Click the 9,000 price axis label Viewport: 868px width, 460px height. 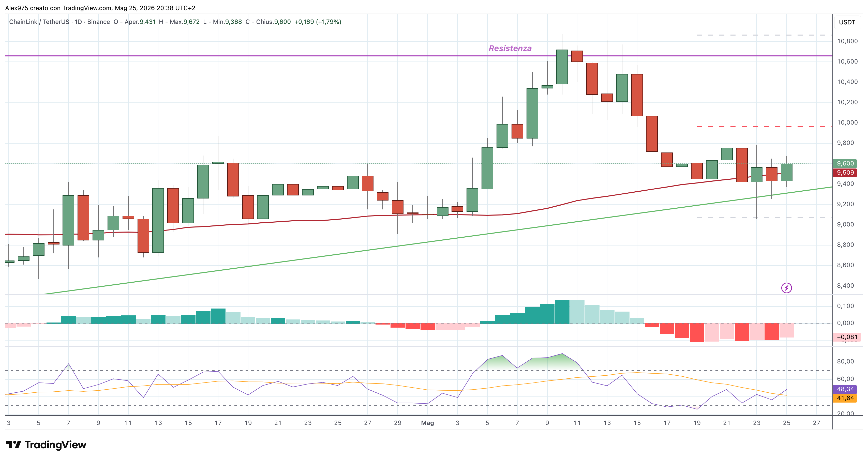tap(845, 225)
